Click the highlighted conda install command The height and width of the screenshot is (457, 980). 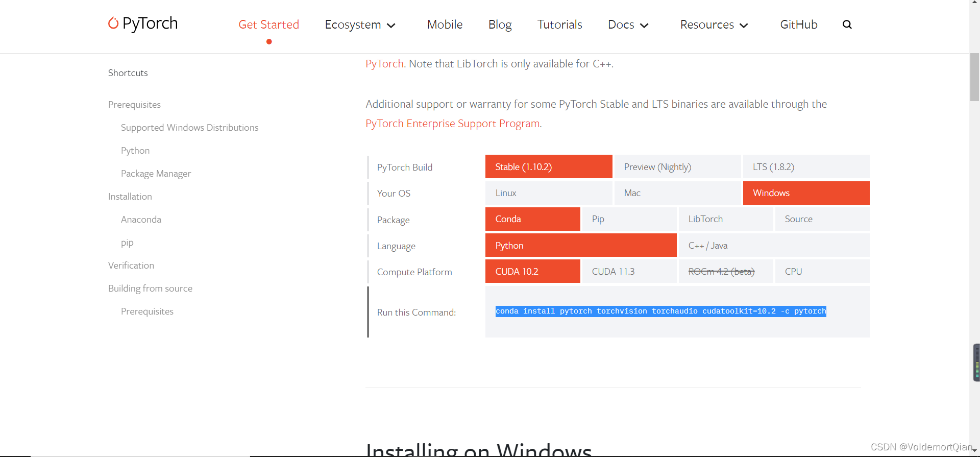pyautogui.click(x=661, y=311)
